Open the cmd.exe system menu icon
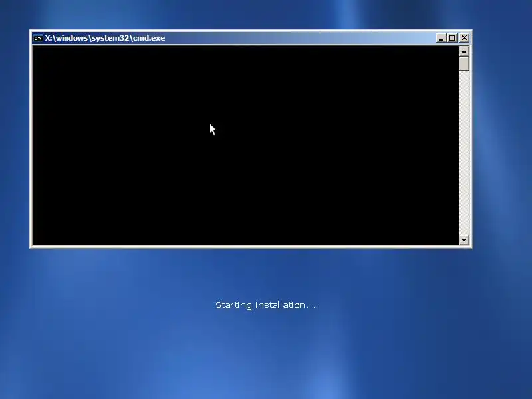532x399 pixels. coord(38,38)
